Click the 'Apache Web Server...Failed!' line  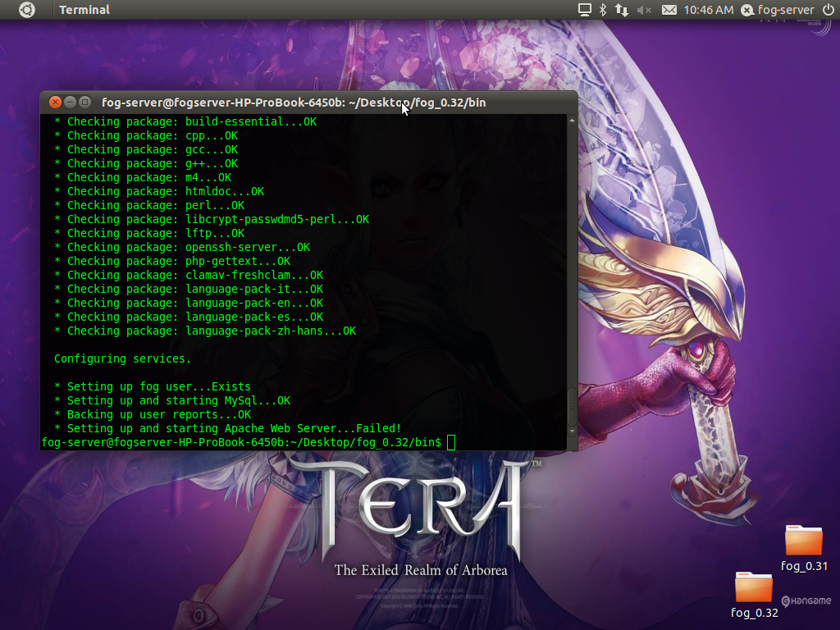click(228, 428)
